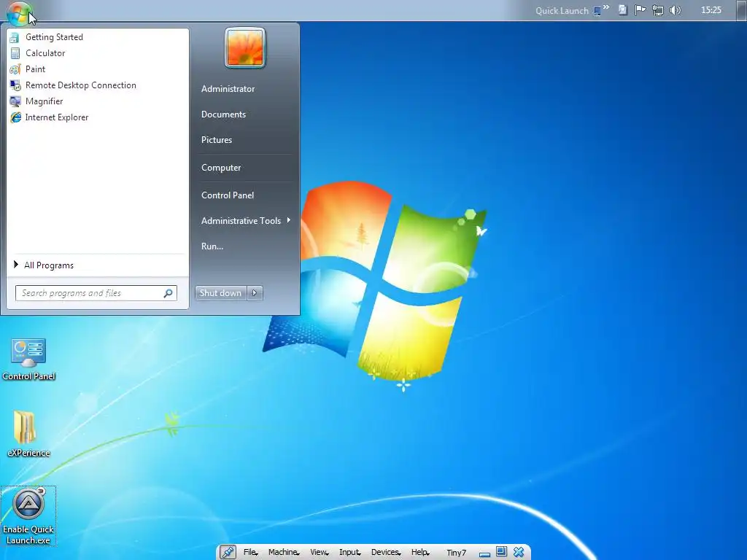Image resolution: width=747 pixels, height=560 pixels.
Task: Select the eXPerience folder on desktop
Action: point(28,433)
